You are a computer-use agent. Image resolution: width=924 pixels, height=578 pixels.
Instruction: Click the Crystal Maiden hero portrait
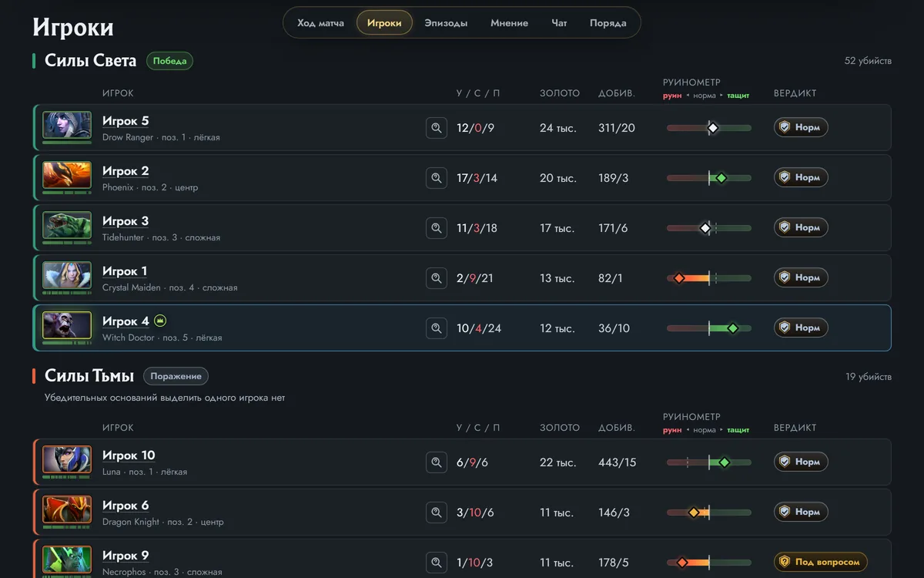pos(67,275)
